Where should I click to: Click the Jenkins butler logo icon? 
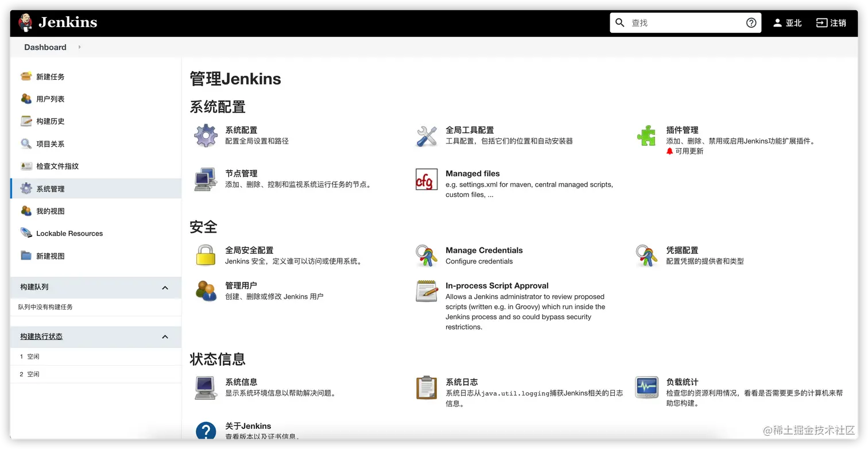coord(25,23)
